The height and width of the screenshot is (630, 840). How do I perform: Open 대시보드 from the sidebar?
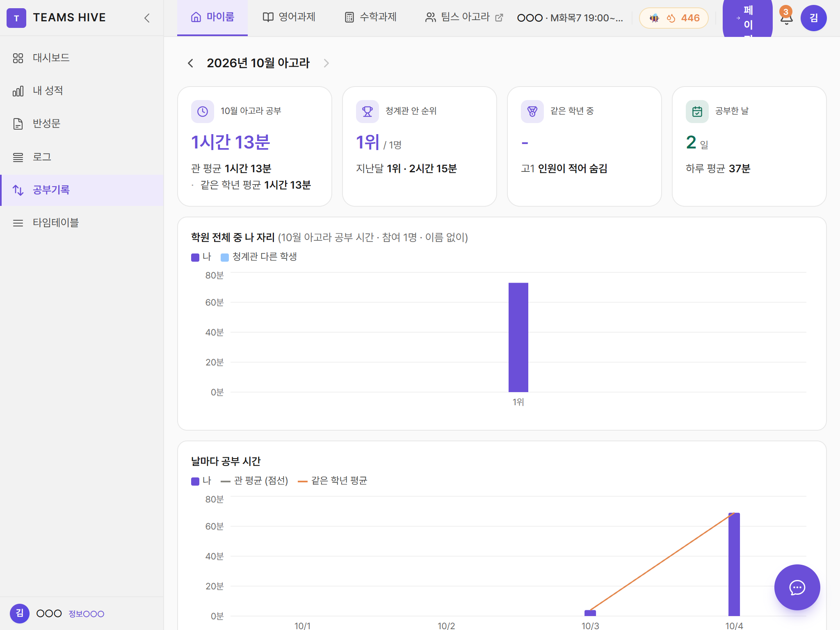[82, 58]
